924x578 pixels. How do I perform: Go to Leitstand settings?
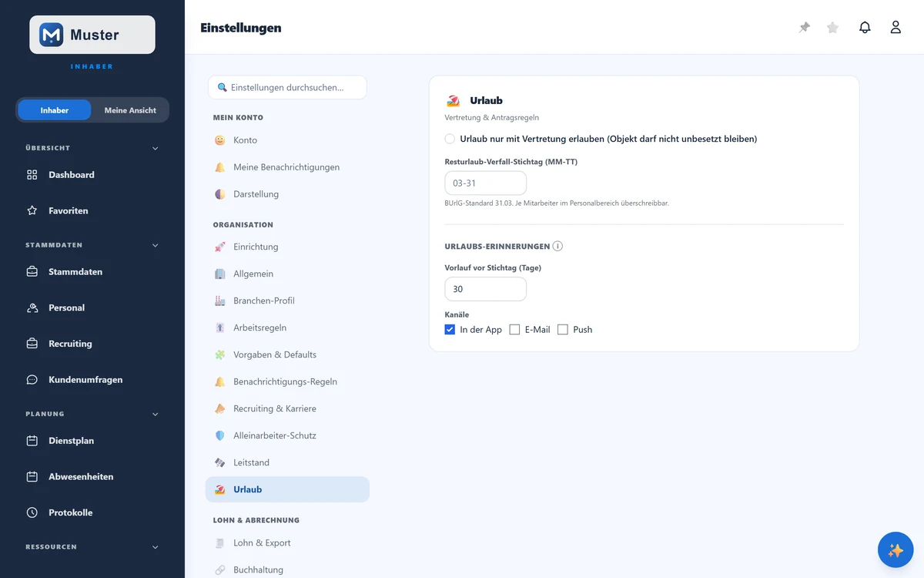click(x=287, y=462)
